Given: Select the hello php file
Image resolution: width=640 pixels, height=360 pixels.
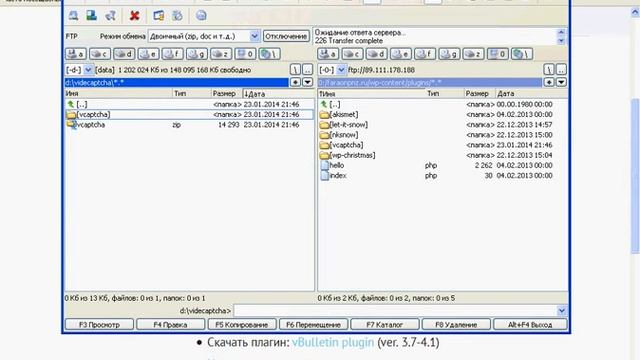Looking at the screenshot, I should pyautogui.click(x=442, y=166).
